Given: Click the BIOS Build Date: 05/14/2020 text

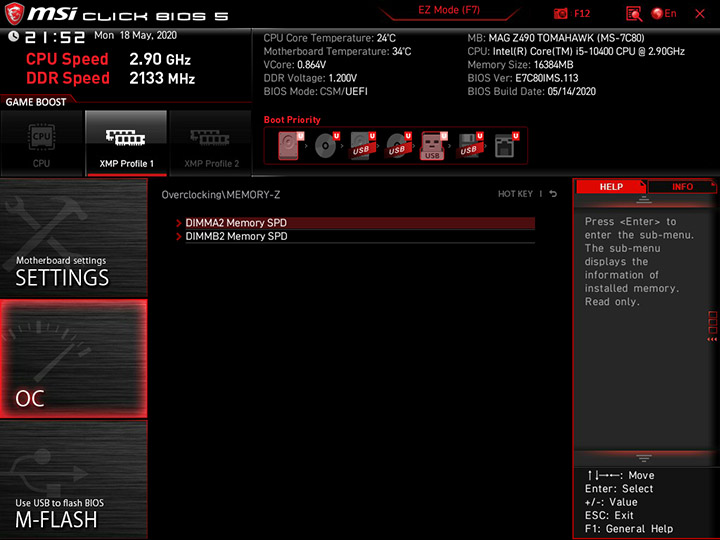Looking at the screenshot, I should click(x=531, y=91).
